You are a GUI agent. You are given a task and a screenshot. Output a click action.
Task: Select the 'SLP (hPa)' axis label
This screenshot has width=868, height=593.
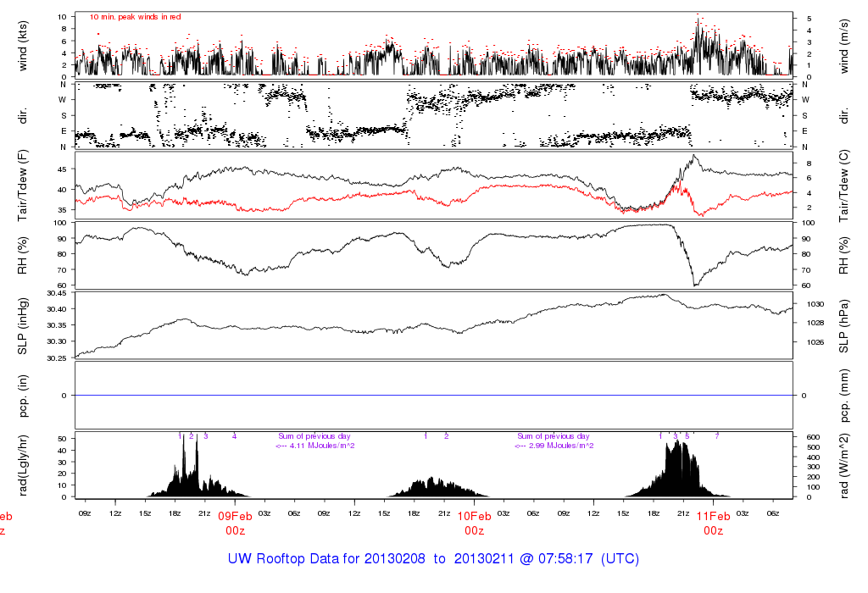pos(843,326)
